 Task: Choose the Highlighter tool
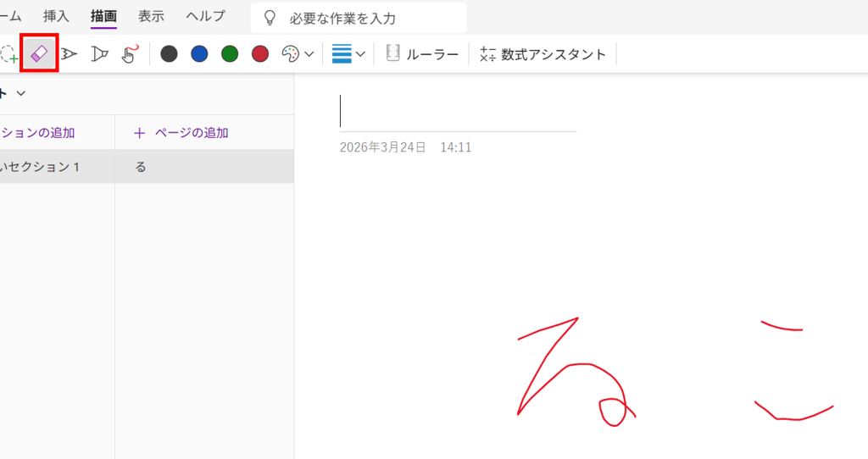click(x=100, y=54)
